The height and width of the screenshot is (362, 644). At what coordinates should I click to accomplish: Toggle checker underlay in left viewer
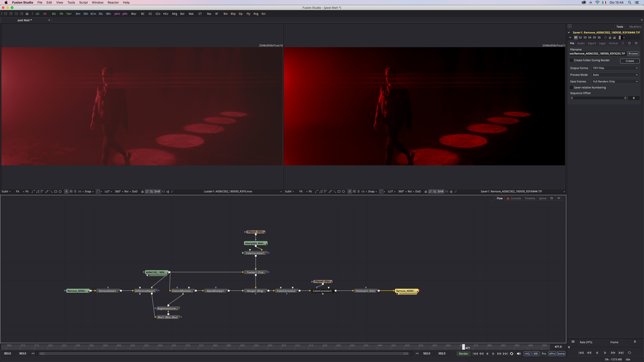click(151, 192)
